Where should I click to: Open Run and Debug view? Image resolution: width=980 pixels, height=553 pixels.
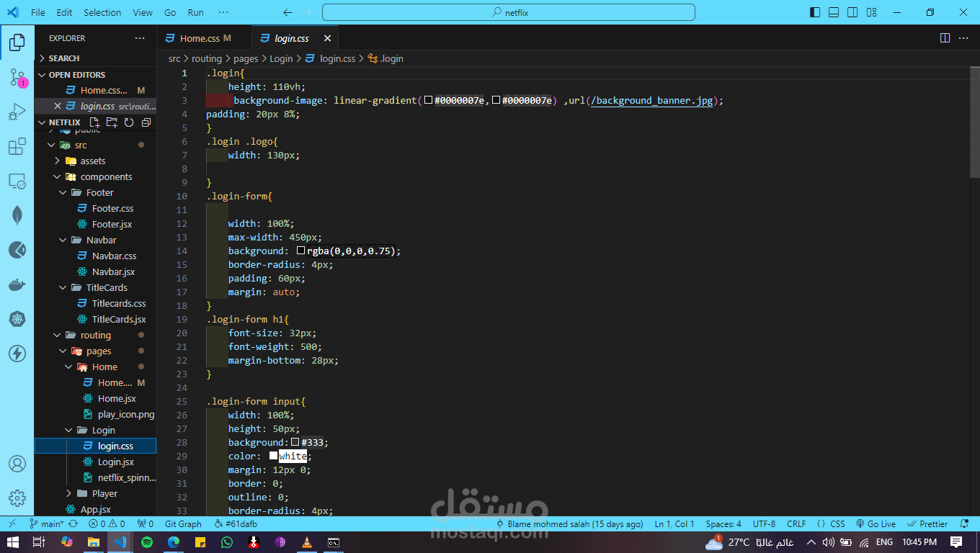17,112
